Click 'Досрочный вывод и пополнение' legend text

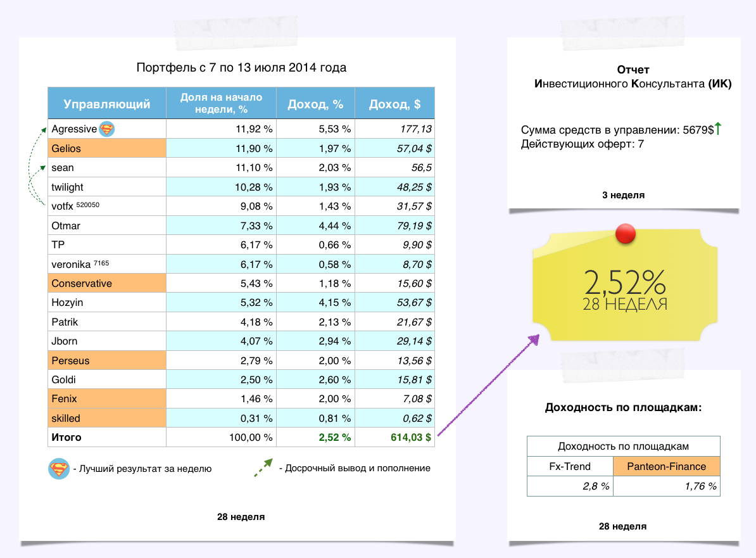(x=357, y=468)
